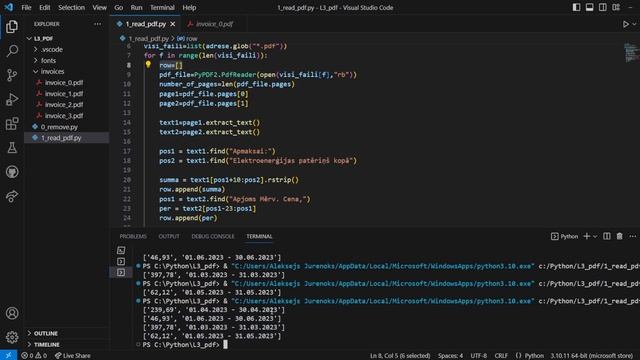Image resolution: width=640 pixels, height=360 pixels.
Task: Toggle the secondary side bar layout icon
Action: coord(602,7)
